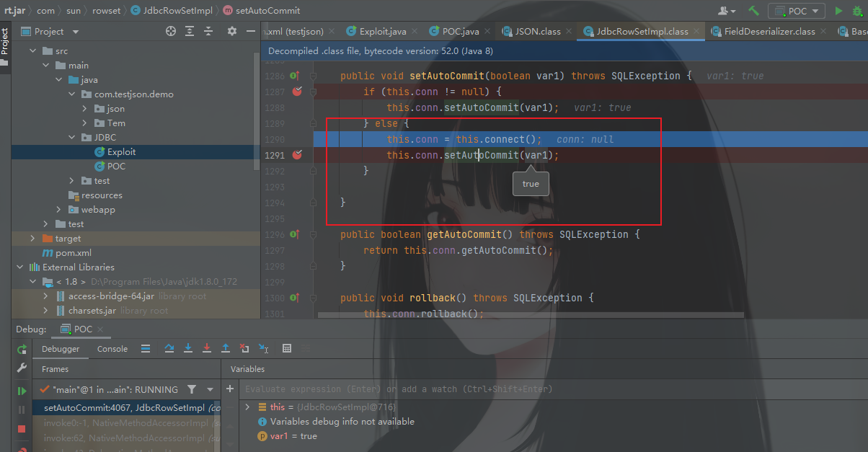The width and height of the screenshot is (868, 452).
Task: Filter frames with the funnel icon
Action: [x=192, y=389]
